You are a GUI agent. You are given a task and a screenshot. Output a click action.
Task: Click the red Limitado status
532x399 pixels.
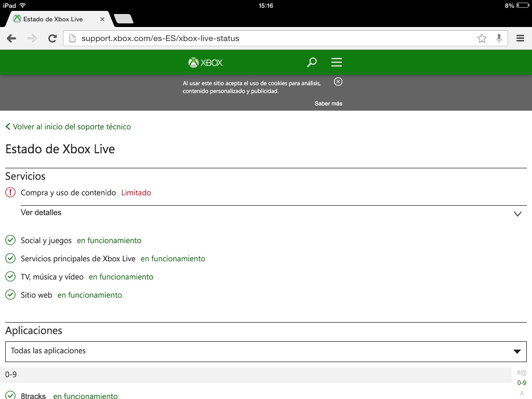click(136, 193)
